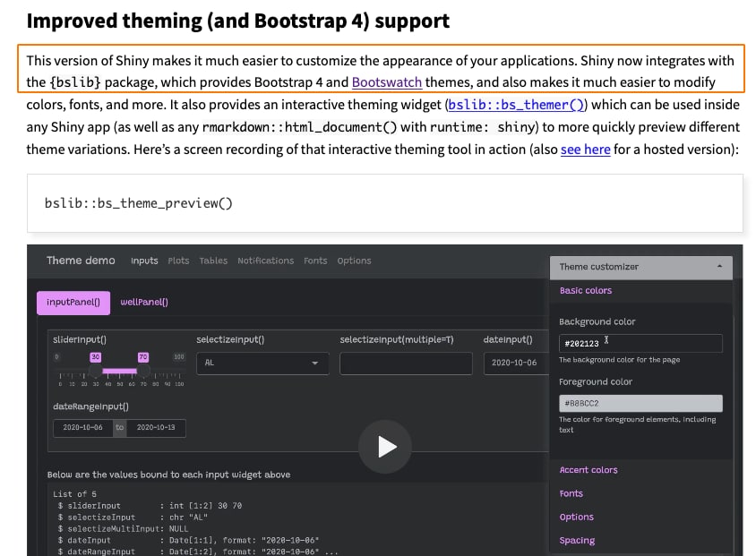Collapse the Theme customizer panel arrow

point(719,267)
